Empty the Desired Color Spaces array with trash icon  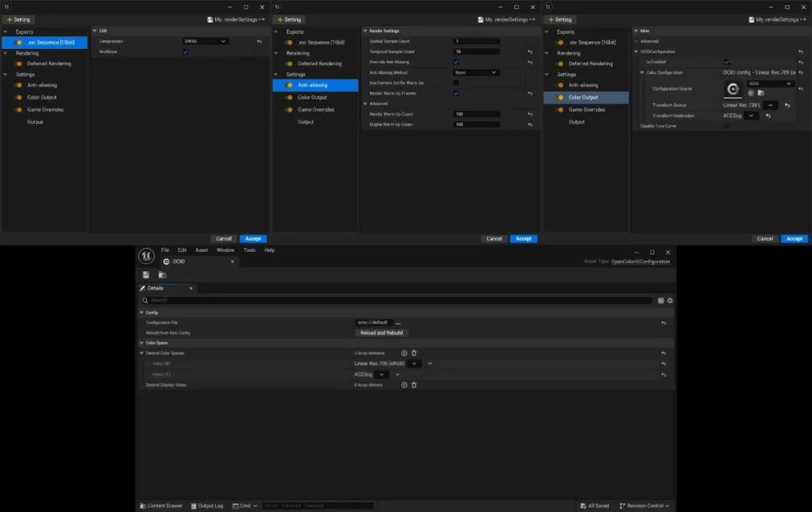414,353
